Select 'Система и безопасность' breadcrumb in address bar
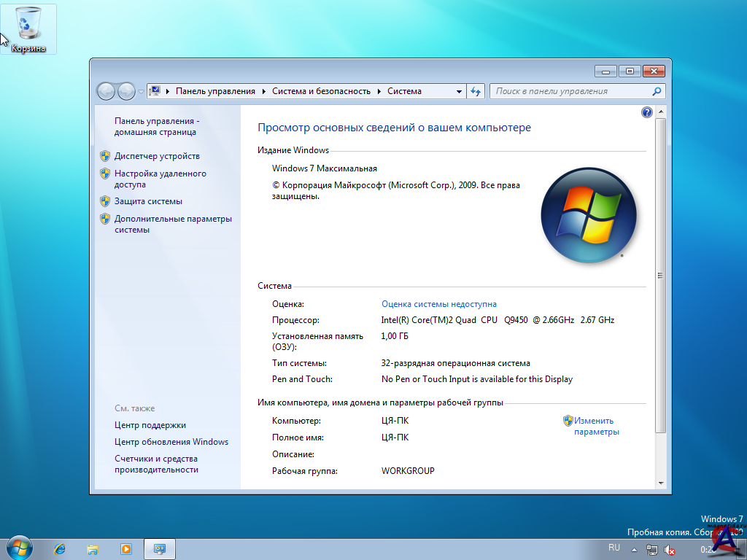This screenshot has height=560, width=747. pos(321,91)
